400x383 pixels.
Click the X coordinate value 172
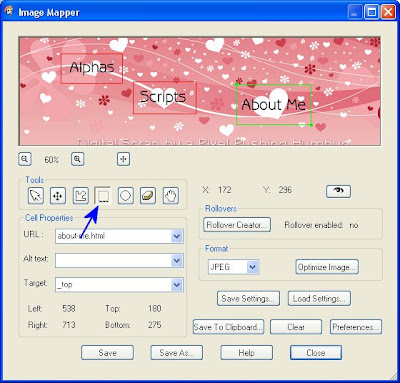pyautogui.click(x=224, y=190)
